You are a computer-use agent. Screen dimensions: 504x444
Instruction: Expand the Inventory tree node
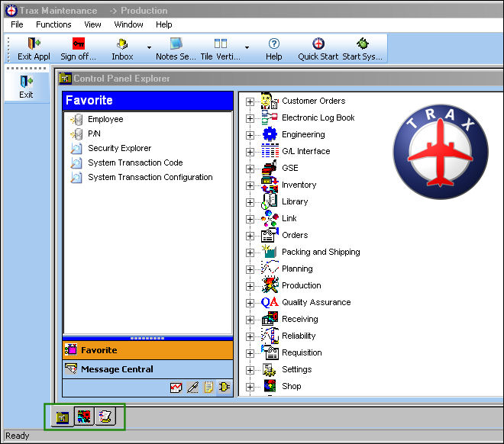(x=250, y=185)
